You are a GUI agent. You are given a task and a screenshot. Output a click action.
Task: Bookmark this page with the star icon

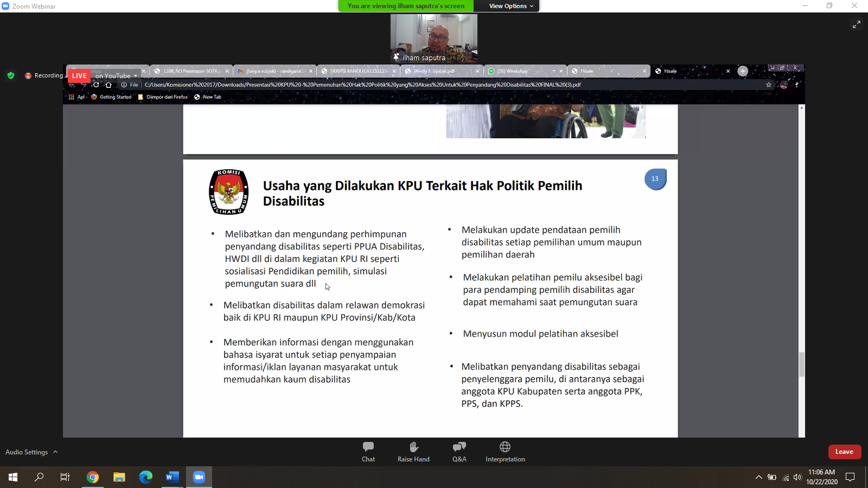point(768,85)
